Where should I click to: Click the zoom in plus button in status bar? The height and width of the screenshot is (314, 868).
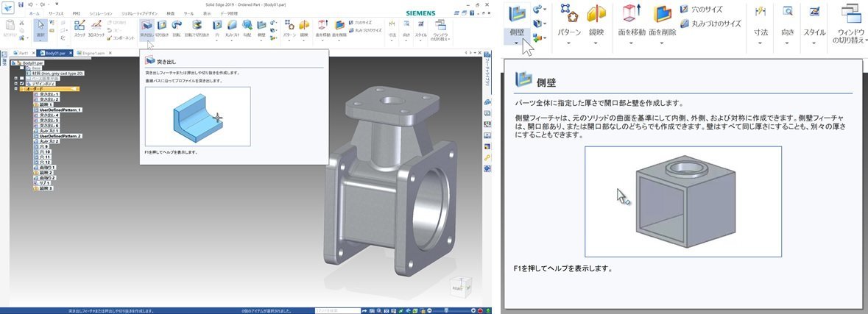point(473,310)
